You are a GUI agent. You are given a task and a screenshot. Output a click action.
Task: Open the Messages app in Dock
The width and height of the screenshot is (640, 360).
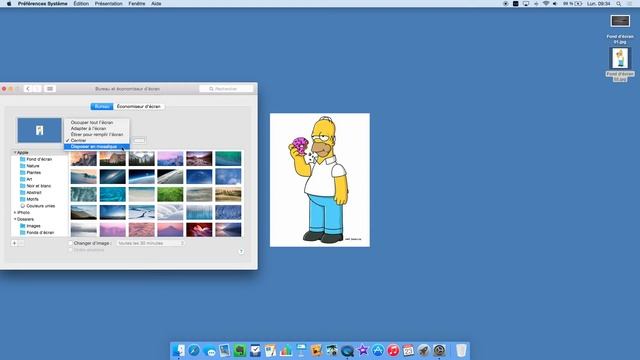coord(209,351)
